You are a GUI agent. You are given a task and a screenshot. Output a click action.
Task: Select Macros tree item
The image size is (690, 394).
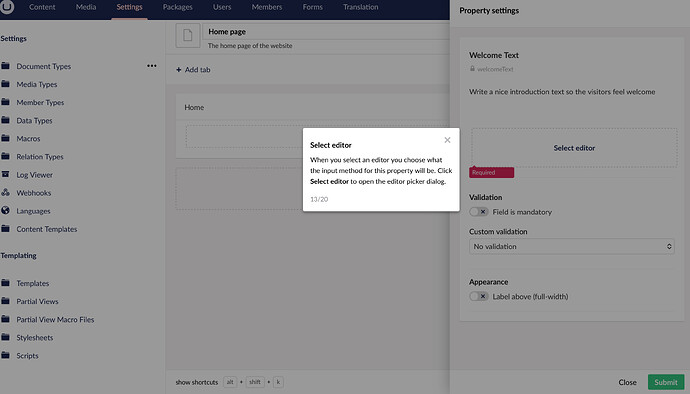pyautogui.click(x=28, y=139)
